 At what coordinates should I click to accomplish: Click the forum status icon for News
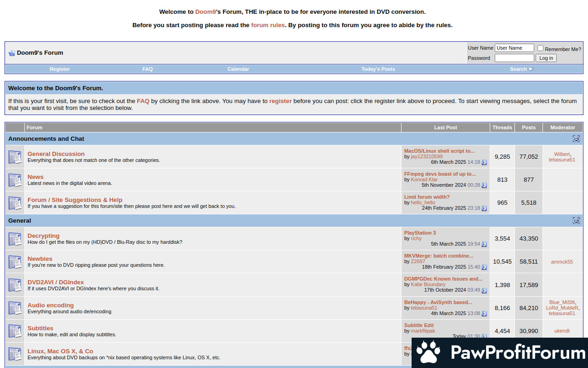point(15,180)
